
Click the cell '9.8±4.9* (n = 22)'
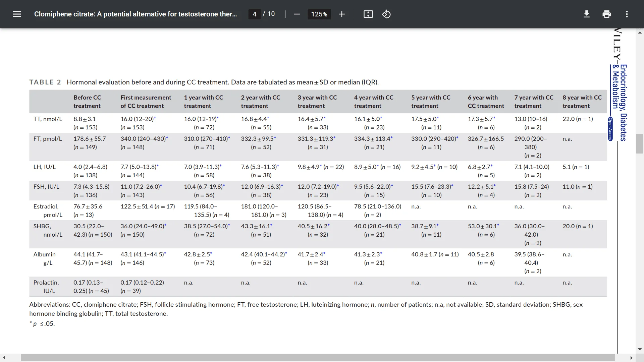pyautogui.click(x=321, y=167)
